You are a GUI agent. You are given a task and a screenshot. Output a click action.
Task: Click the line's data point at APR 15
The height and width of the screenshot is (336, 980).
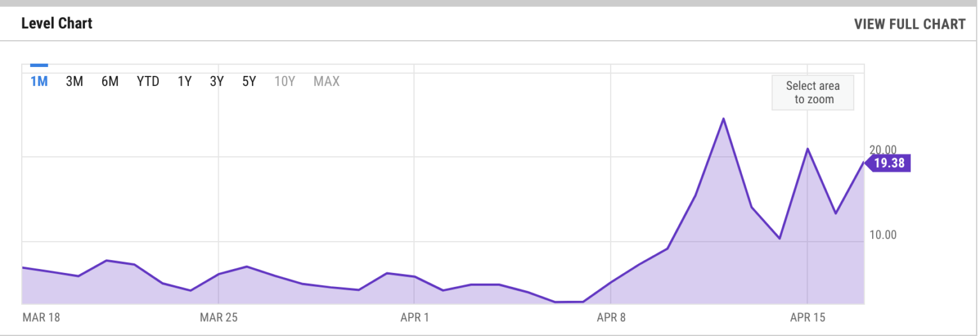pyautogui.click(x=808, y=149)
